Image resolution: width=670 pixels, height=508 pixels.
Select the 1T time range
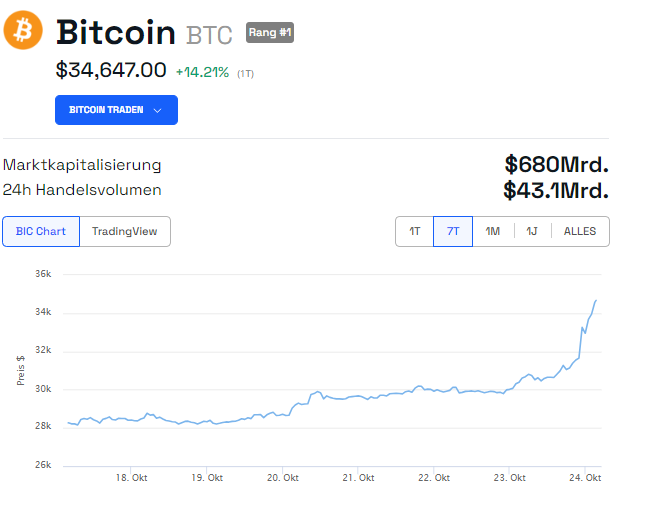(414, 231)
